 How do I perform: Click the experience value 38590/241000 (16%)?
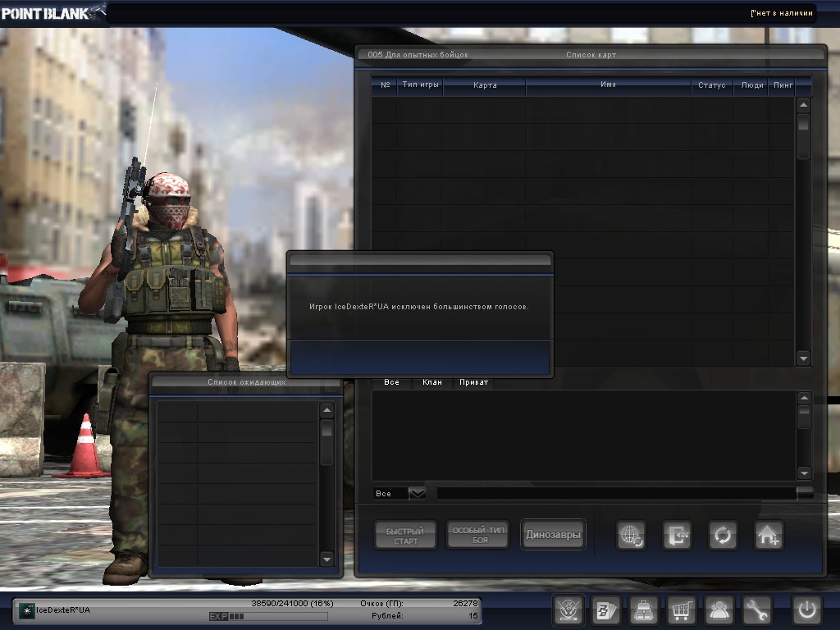click(293, 603)
